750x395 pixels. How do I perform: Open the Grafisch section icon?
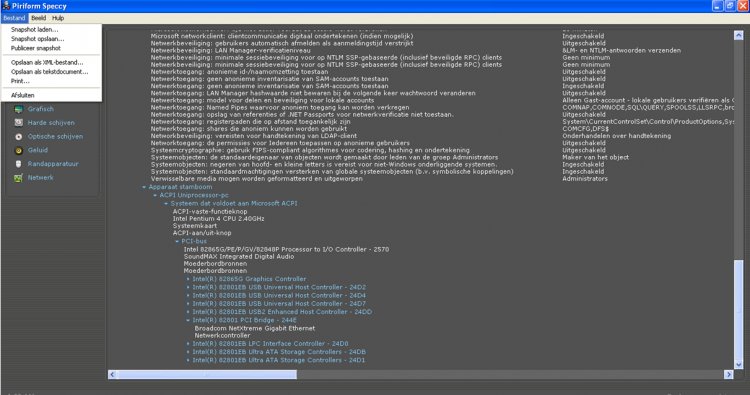coord(19,109)
